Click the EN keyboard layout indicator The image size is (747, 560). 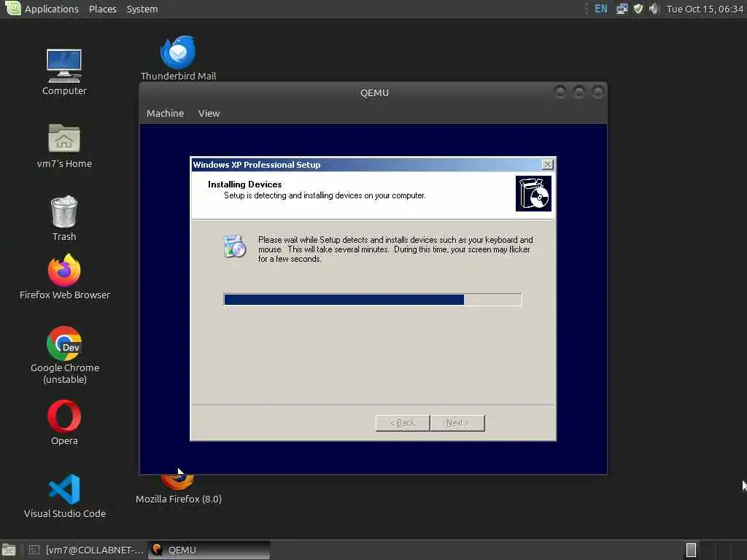point(601,9)
